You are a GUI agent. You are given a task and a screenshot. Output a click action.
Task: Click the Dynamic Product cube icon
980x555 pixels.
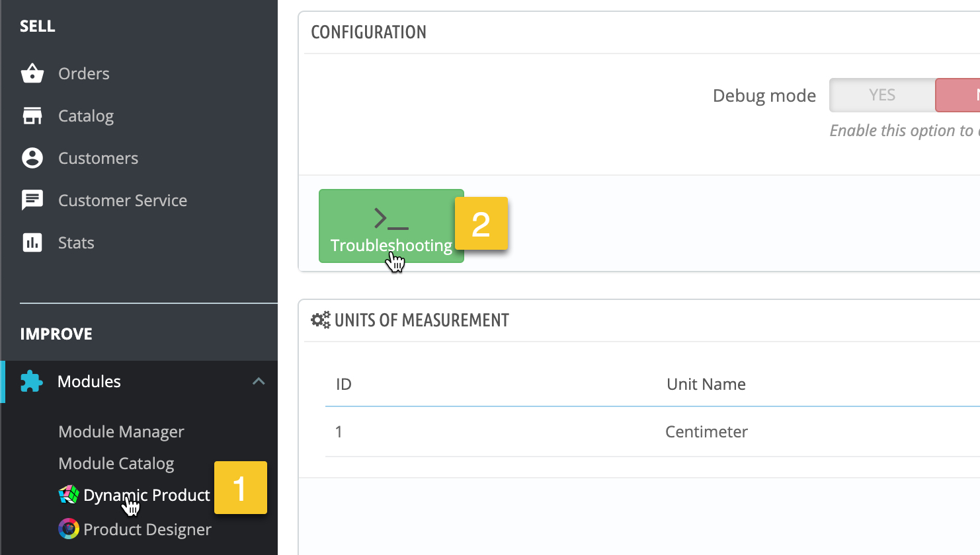pos(68,495)
